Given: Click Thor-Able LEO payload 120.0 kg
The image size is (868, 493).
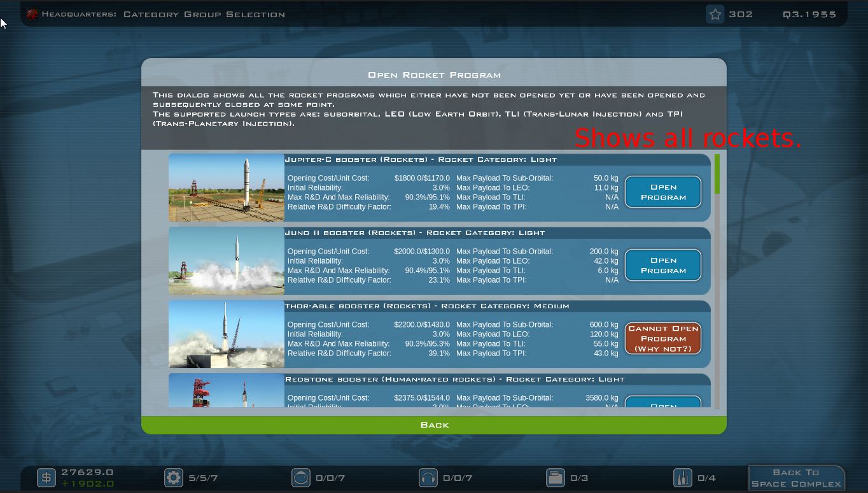Looking at the screenshot, I should (x=604, y=334).
